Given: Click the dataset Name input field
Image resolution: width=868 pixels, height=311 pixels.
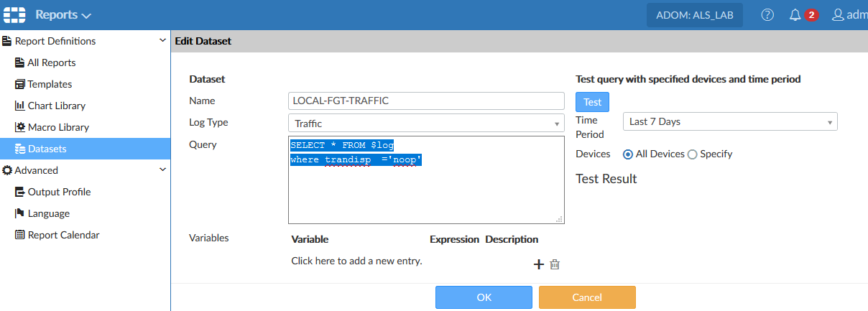Looking at the screenshot, I should click(x=426, y=101).
